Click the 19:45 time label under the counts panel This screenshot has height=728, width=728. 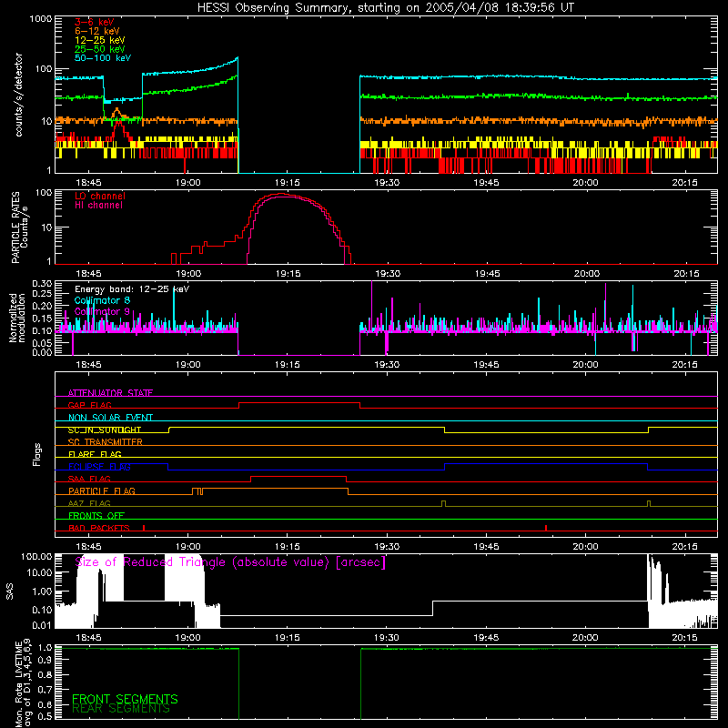coord(486,183)
